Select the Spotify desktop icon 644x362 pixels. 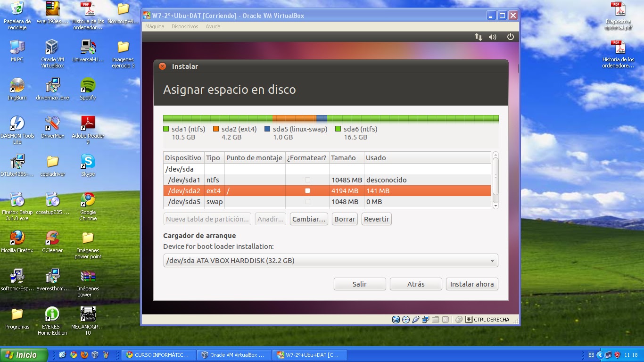coord(88,89)
